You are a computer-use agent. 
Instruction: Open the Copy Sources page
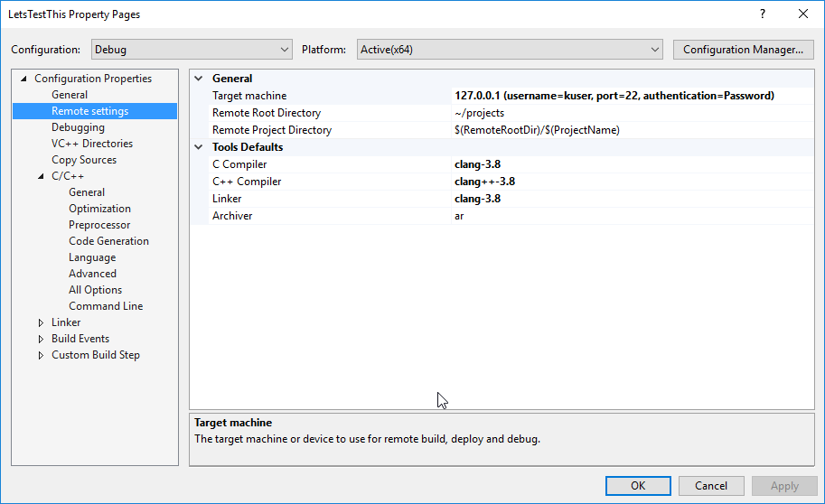[84, 160]
